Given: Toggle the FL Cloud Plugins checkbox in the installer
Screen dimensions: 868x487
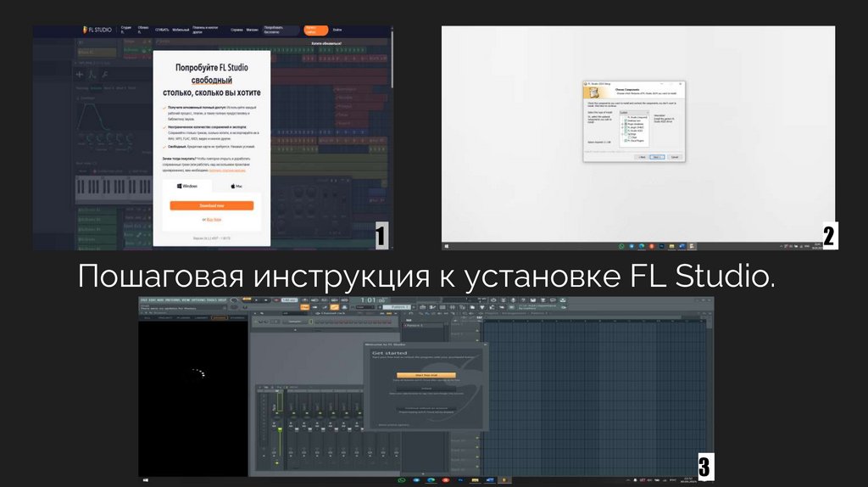Looking at the screenshot, I should pyautogui.click(x=626, y=141).
